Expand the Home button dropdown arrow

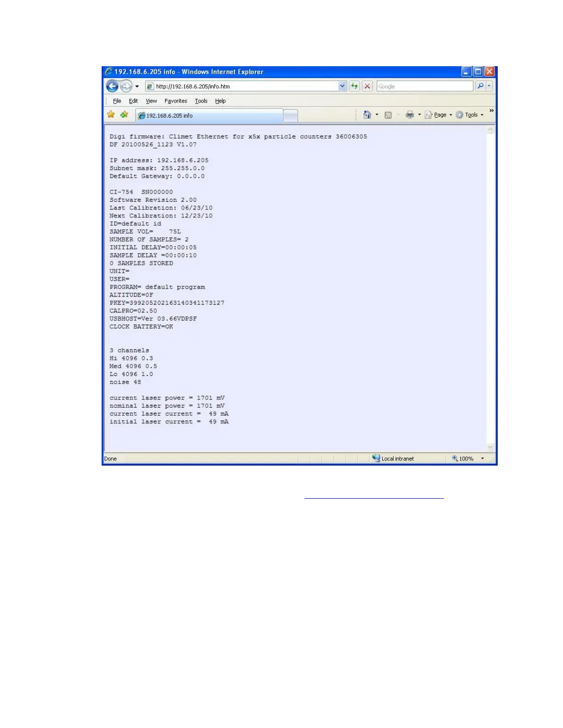pos(377,115)
